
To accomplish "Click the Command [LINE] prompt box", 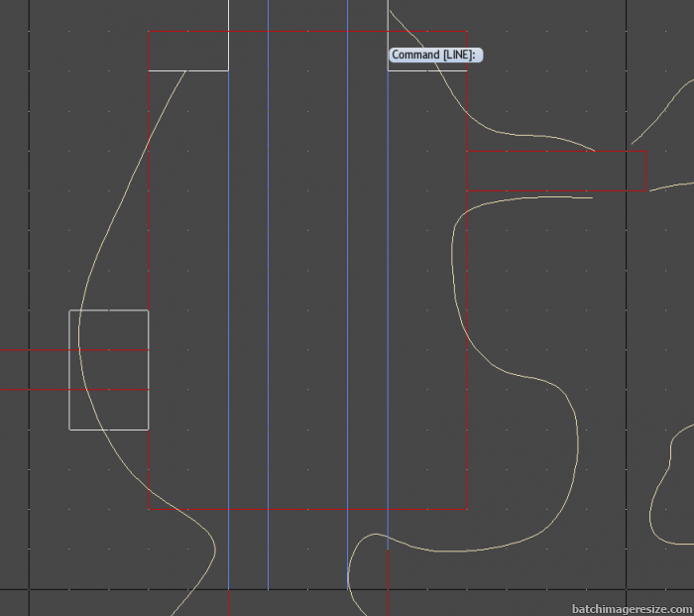I will coord(435,56).
